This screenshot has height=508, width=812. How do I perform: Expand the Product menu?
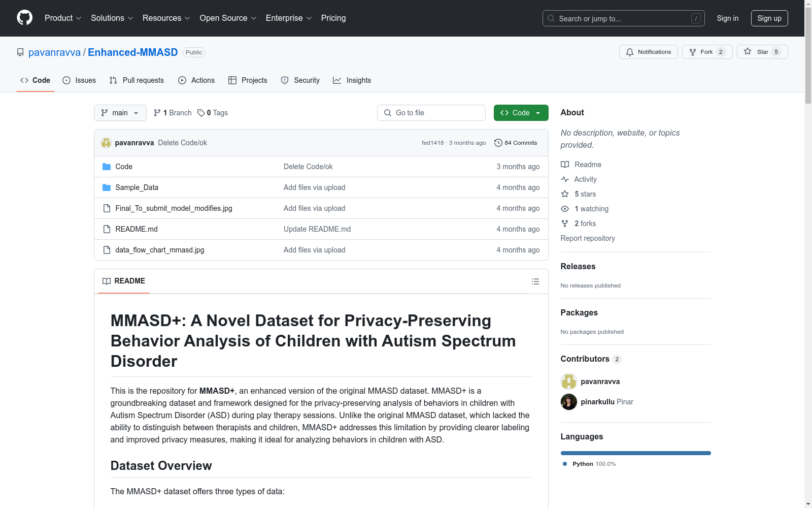[x=63, y=18]
